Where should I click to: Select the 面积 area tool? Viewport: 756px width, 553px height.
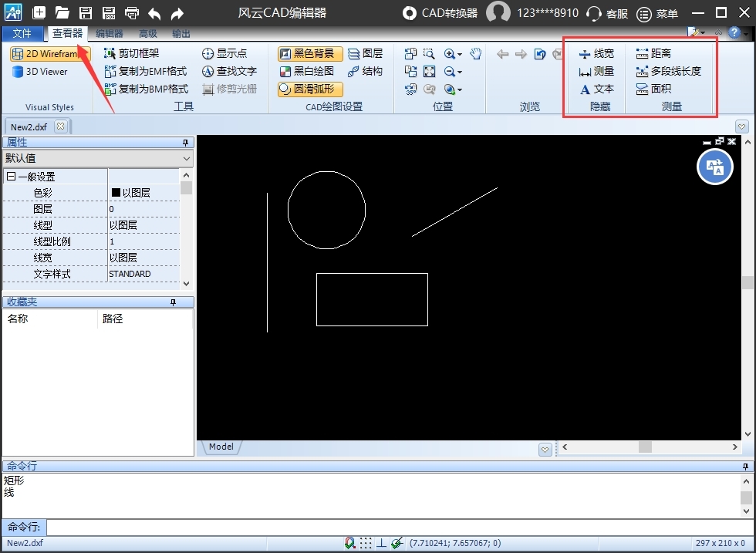(x=653, y=89)
